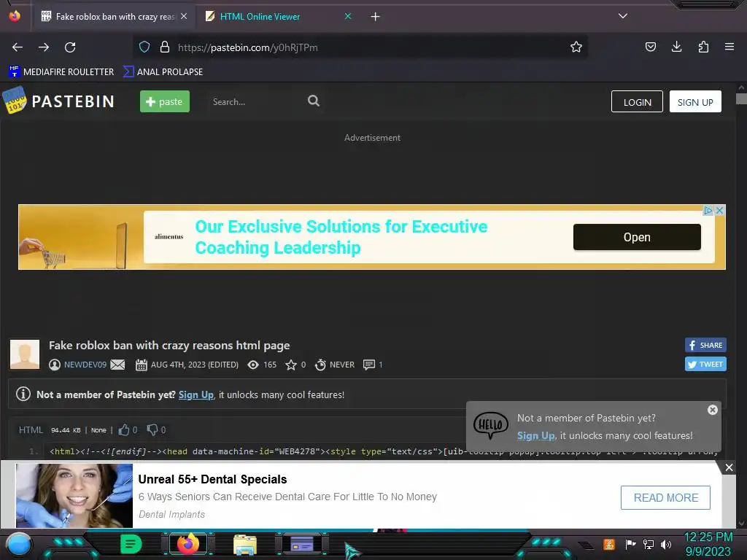View site security lock info
Screen dimensions: 747x560
click(x=165, y=47)
